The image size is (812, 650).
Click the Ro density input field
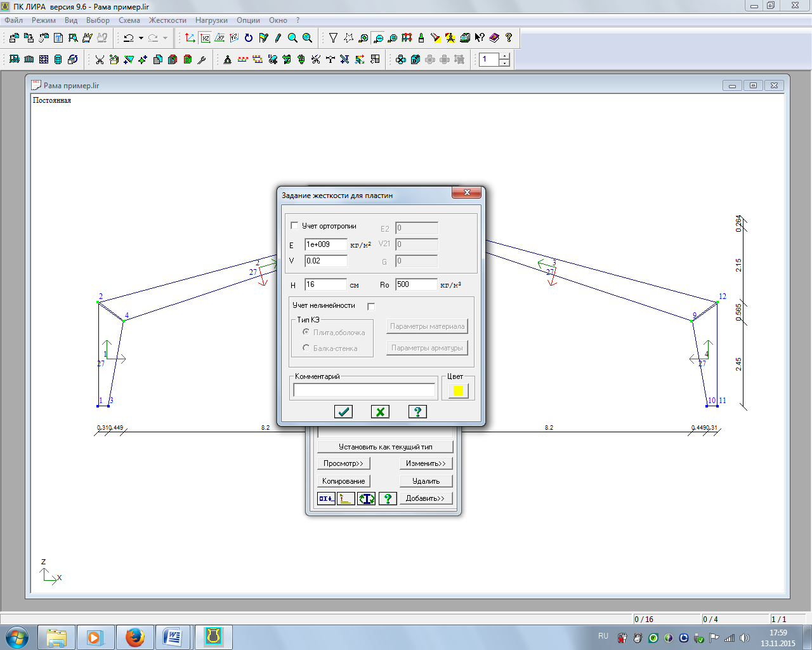[416, 284]
